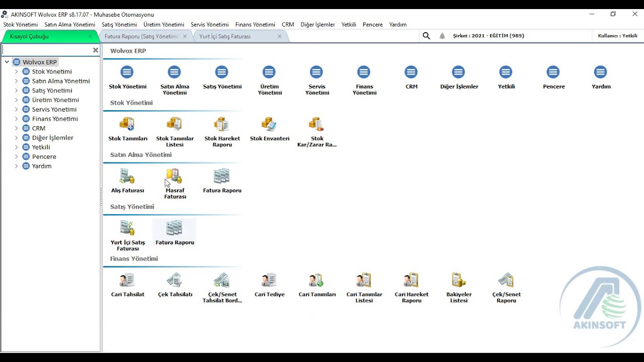Select the CRM item in the tree
644x362 pixels.
pyautogui.click(x=39, y=128)
